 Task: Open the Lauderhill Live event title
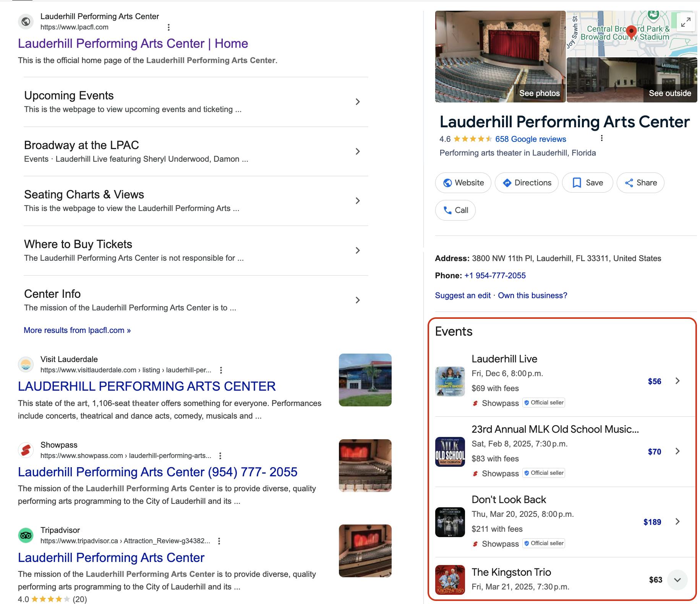(504, 359)
